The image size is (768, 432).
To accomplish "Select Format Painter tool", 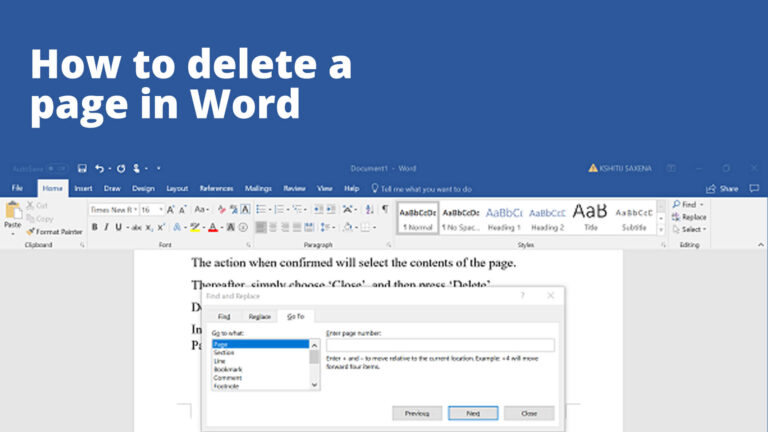I will 54,232.
